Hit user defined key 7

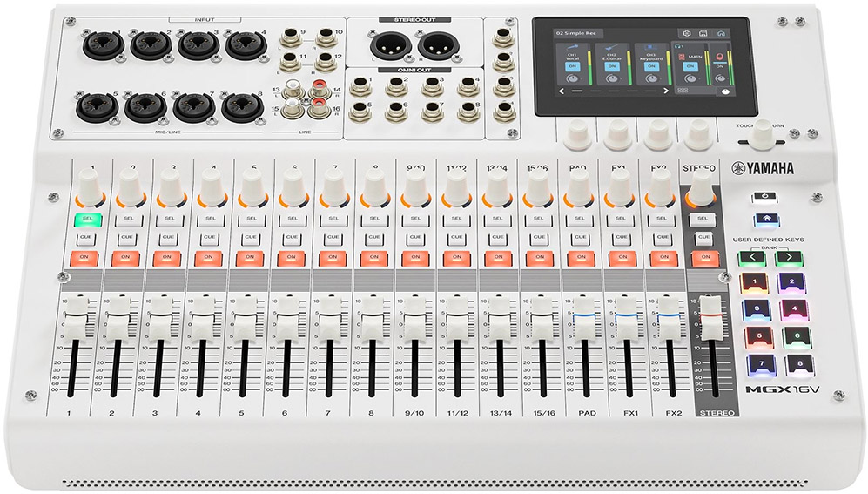click(761, 364)
